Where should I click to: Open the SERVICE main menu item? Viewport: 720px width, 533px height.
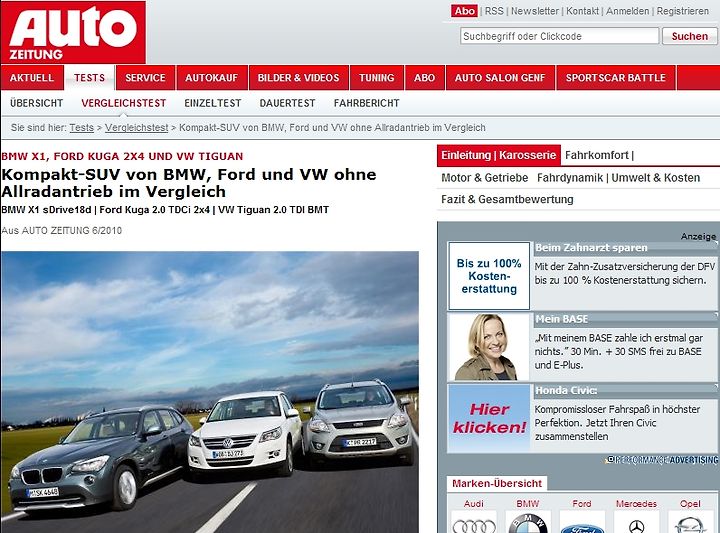click(146, 78)
